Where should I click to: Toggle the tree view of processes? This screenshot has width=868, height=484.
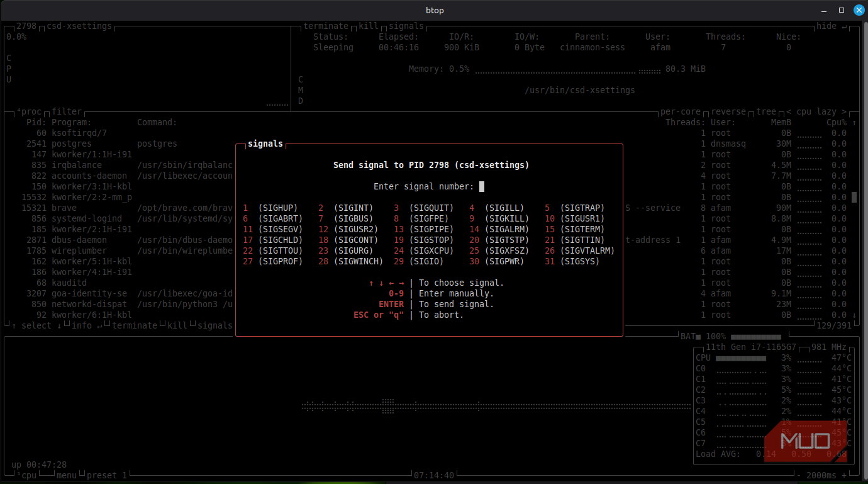766,111
